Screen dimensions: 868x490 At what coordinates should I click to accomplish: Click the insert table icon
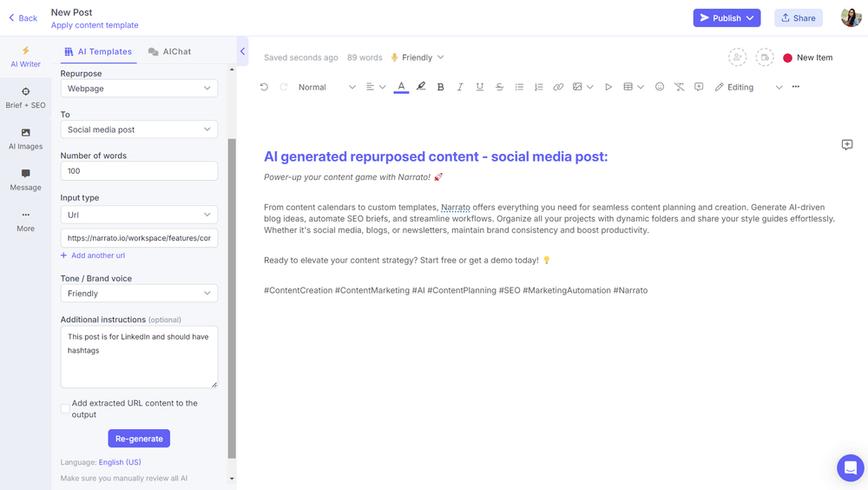click(x=628, y=87)
